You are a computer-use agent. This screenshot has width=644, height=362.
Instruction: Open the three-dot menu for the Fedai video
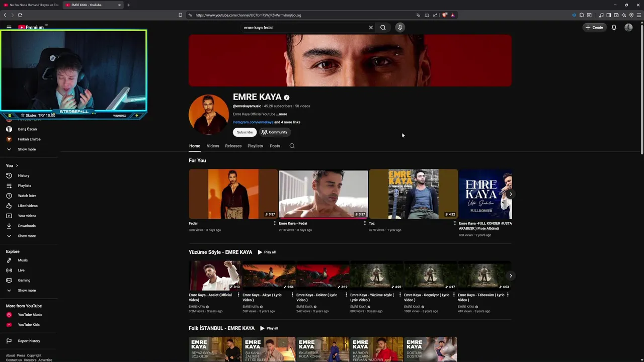point(275,223)
